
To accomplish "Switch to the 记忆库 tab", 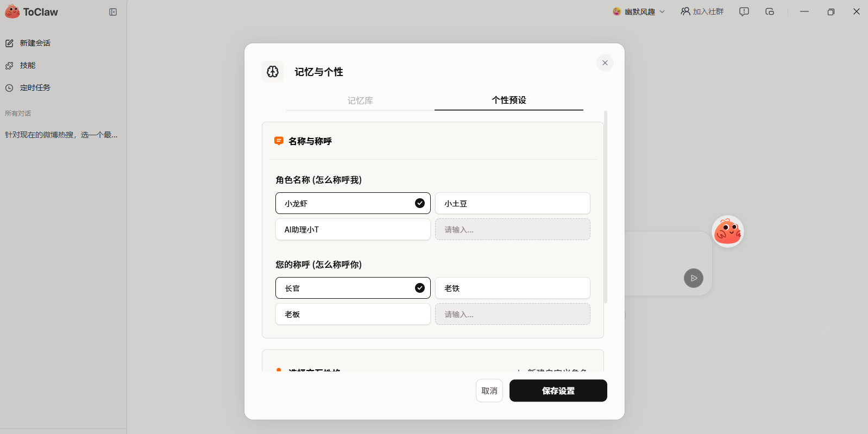I will [360, 100].
